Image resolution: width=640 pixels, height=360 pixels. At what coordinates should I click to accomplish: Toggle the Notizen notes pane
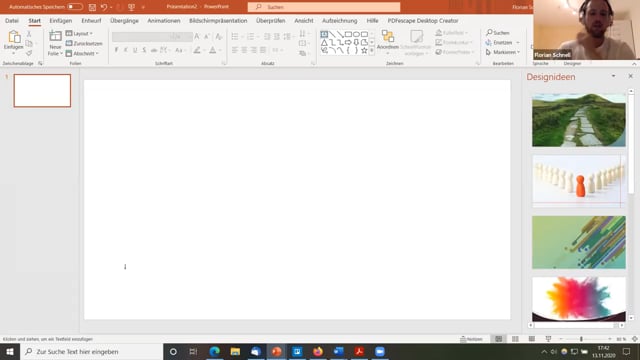click(471, 339)
